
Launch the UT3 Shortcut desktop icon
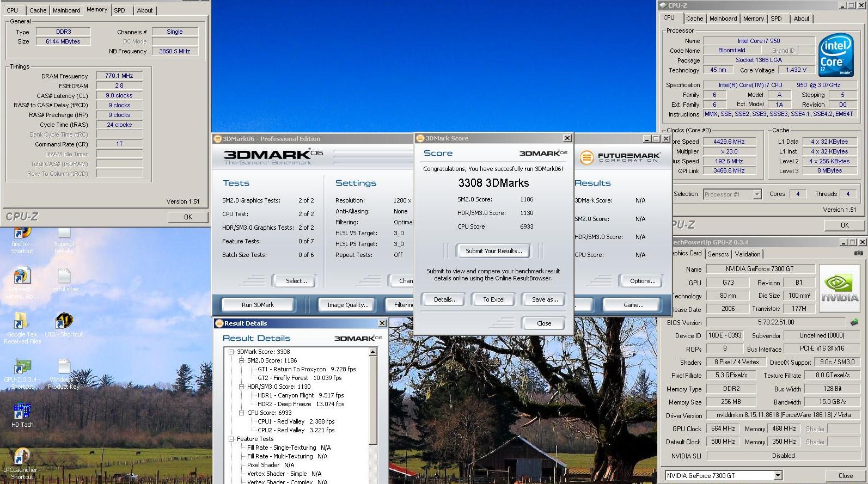64,325
